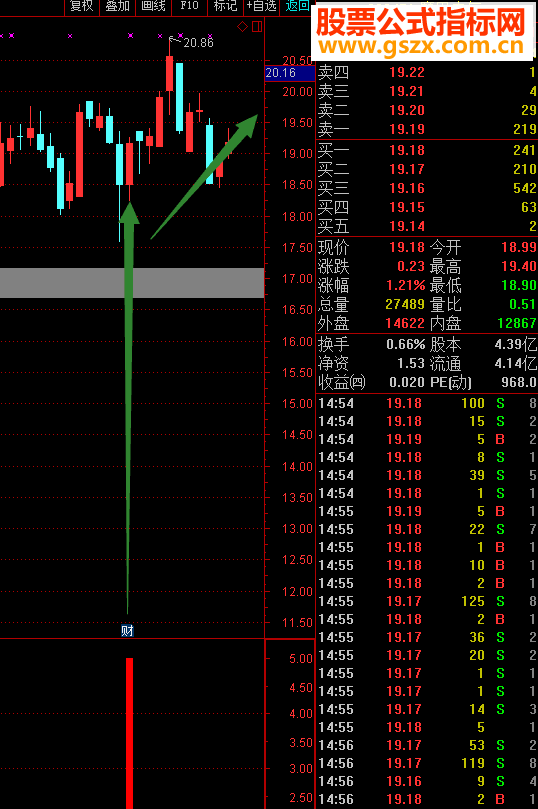This screenshot has height=809, width=538.
Task: Click the 5.00 indicator axis label
Action: tap(301, 659)
